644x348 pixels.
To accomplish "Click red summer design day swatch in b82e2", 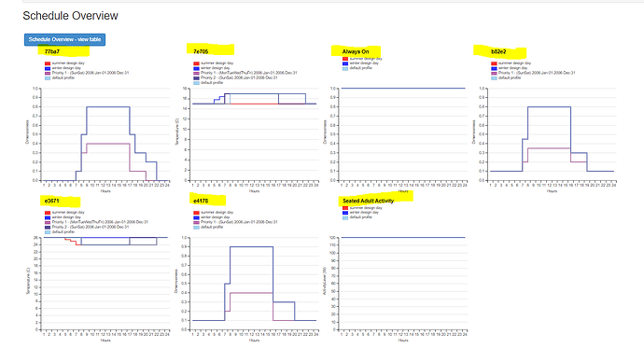I will point(494,63).
